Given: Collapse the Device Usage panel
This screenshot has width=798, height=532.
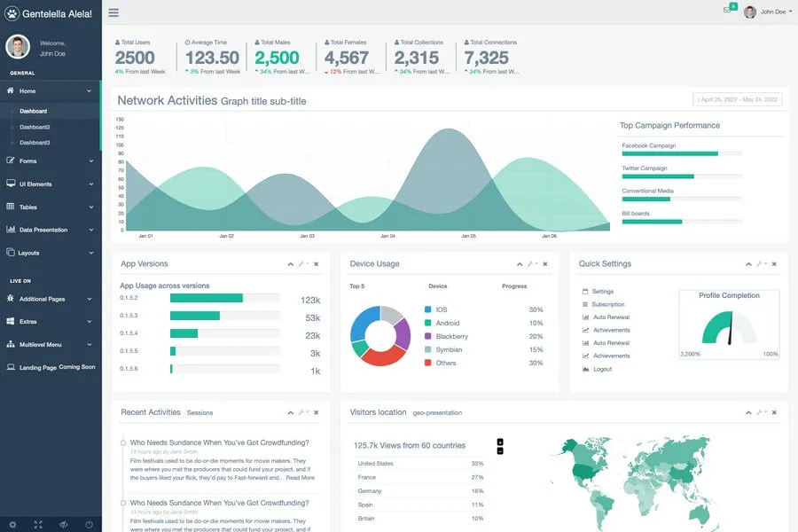Looking at the screenshot, I should 520,264.
